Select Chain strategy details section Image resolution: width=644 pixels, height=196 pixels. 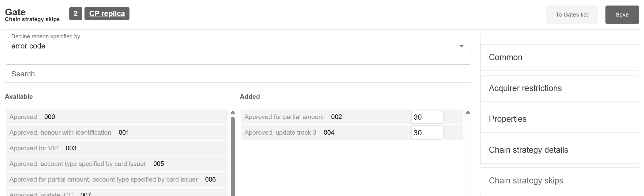point(559,150)
